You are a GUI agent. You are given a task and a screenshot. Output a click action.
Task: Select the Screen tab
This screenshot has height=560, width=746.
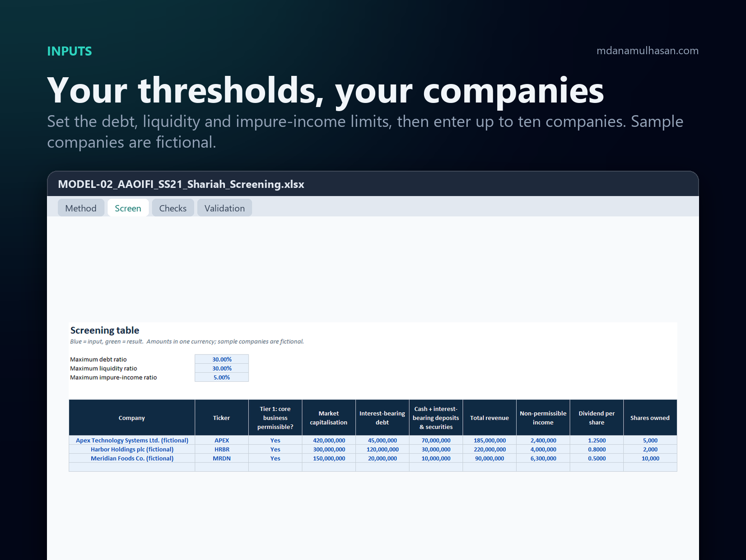click(x=128, y=208)
